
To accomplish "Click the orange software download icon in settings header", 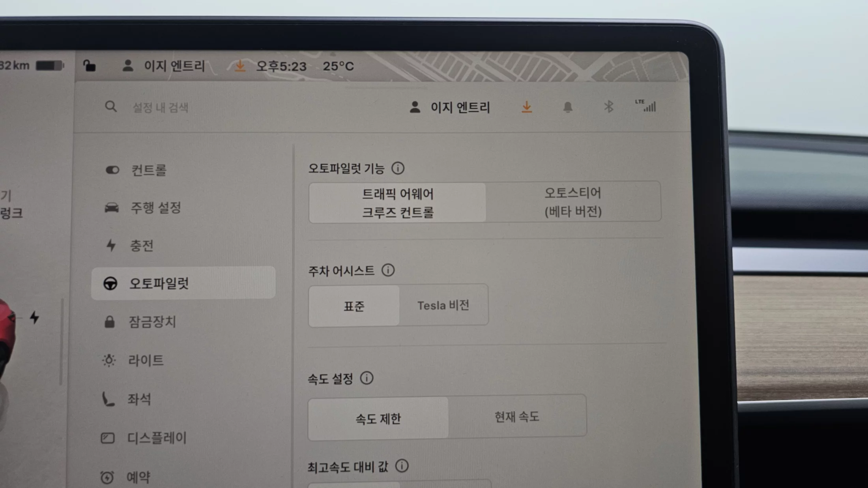I will pyautogui.click(x=526, y=107).
